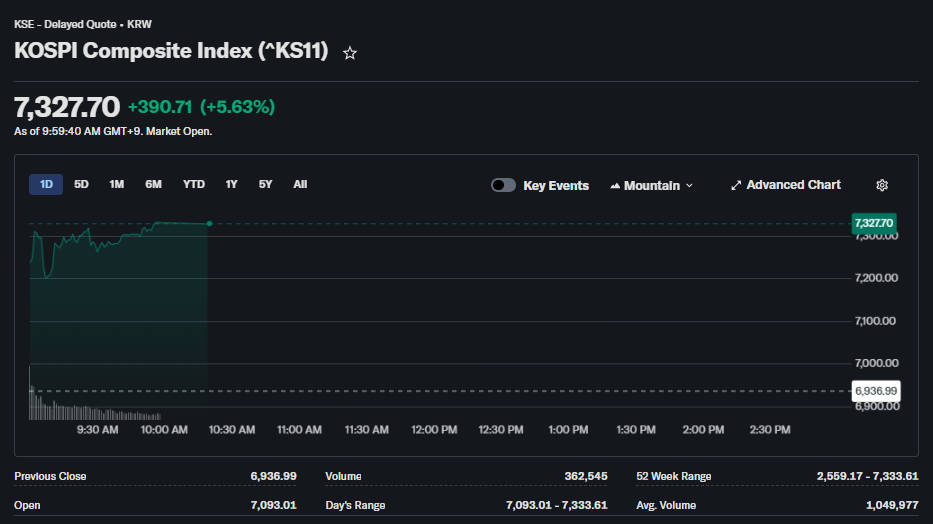Click the 7,200.00 price axis label
This screenshot has width=933, height=524.
click(x=876, y=278)
